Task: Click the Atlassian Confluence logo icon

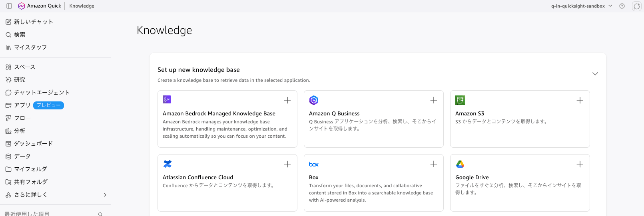Action: [x=167, y=164]
